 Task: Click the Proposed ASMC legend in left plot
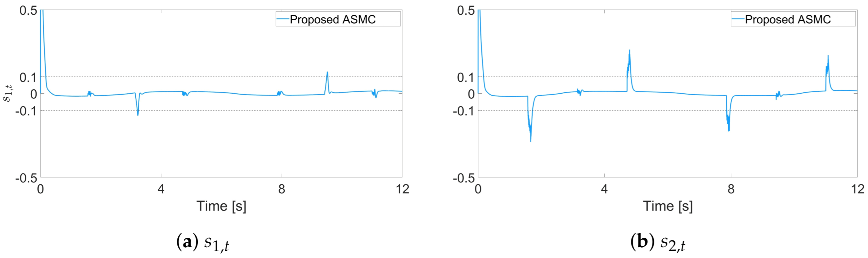click(x=332, y=20)
